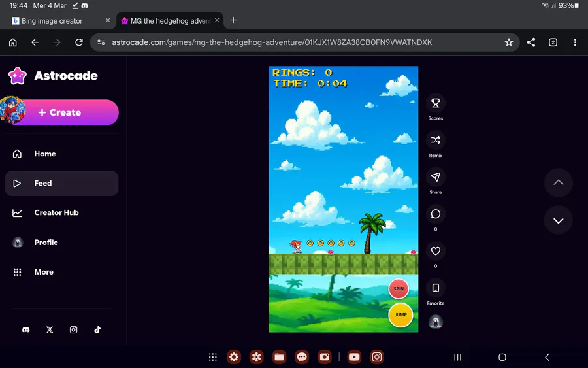Open the More menu in sidebar

[x=61, y=272]
